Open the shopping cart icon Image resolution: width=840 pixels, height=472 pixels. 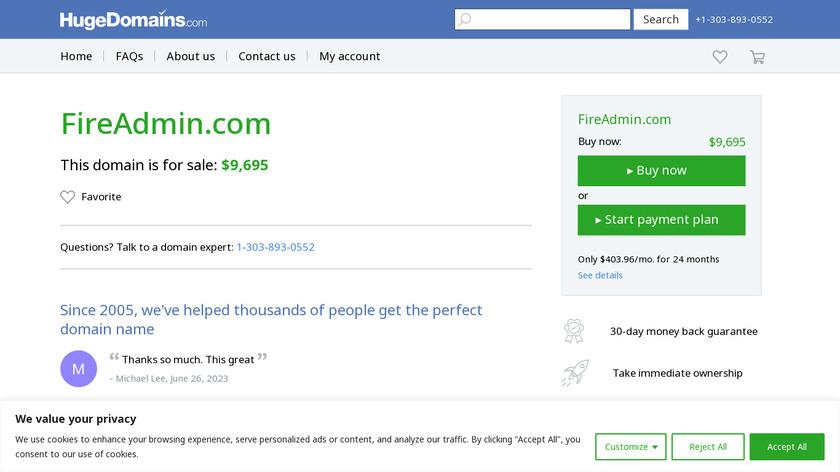pos(757,57)
